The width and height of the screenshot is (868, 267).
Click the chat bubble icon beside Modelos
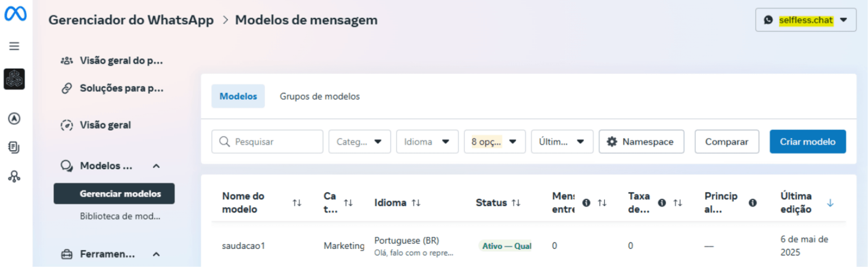pos(67,166)
